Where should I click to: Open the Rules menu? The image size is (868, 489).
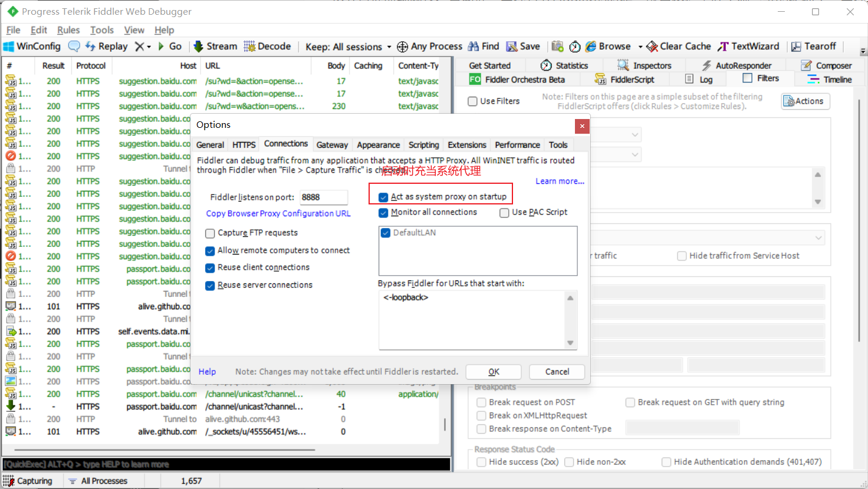pyautogui.click(x=68, y=30)
